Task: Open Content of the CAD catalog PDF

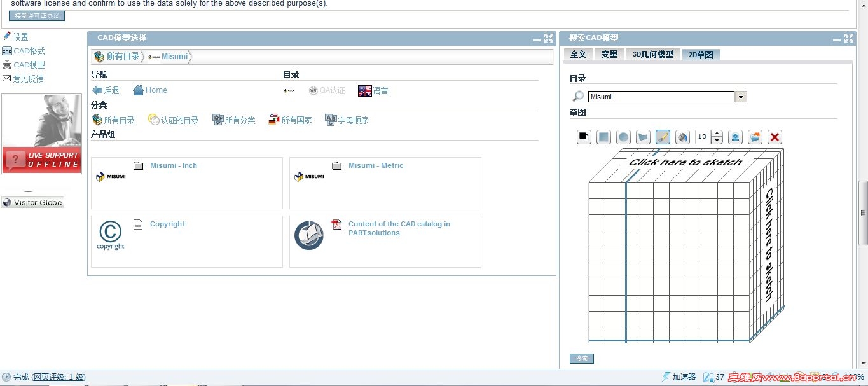Action: click(399, 228)
